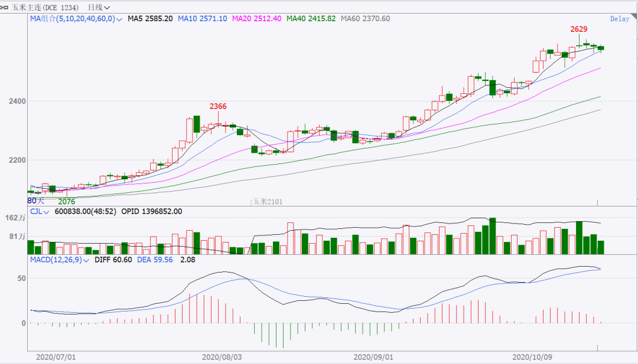
Task: Click the DEA 59.56 value
Action: point(155,260)
